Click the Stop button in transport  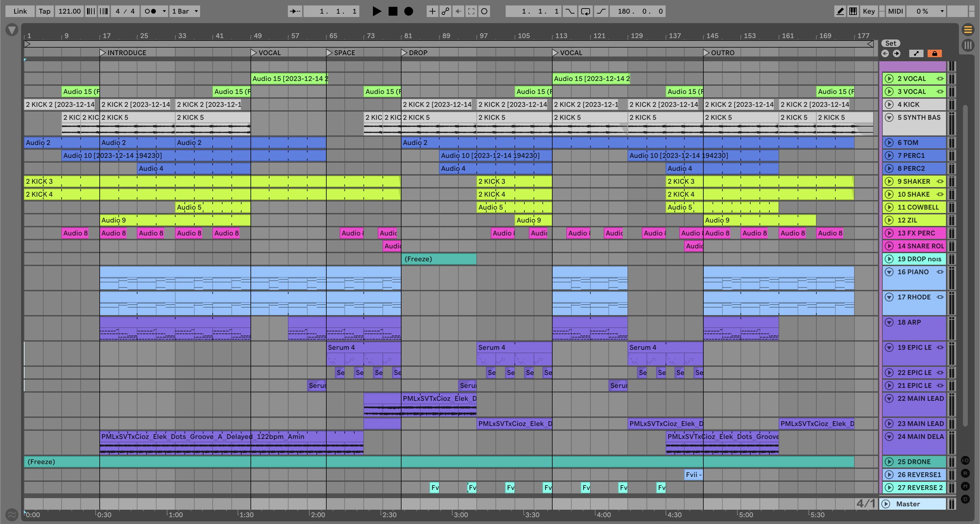pyautogui.click(x=393, y=11)
